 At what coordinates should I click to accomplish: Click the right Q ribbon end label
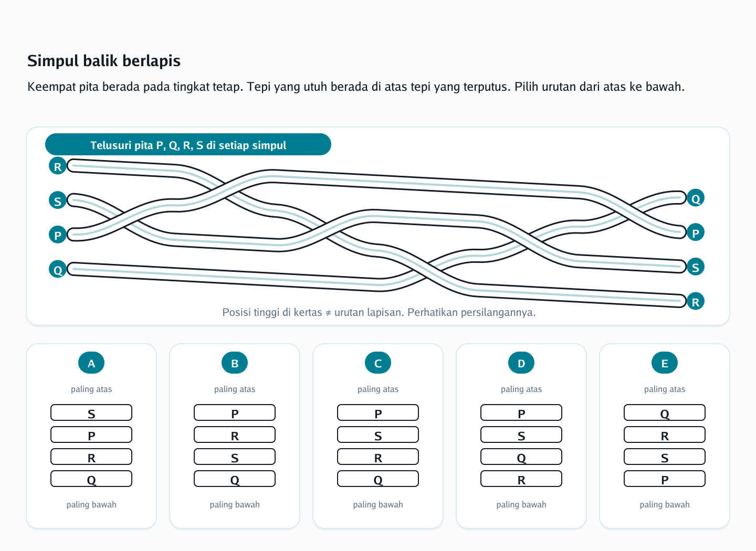tap(696, 198)
